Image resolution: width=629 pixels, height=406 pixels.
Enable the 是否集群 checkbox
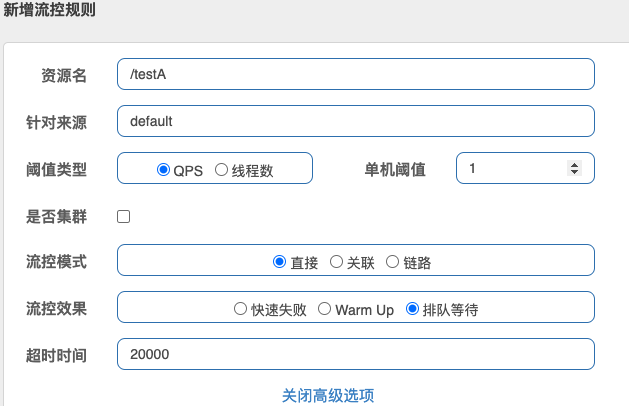point(124,217)
